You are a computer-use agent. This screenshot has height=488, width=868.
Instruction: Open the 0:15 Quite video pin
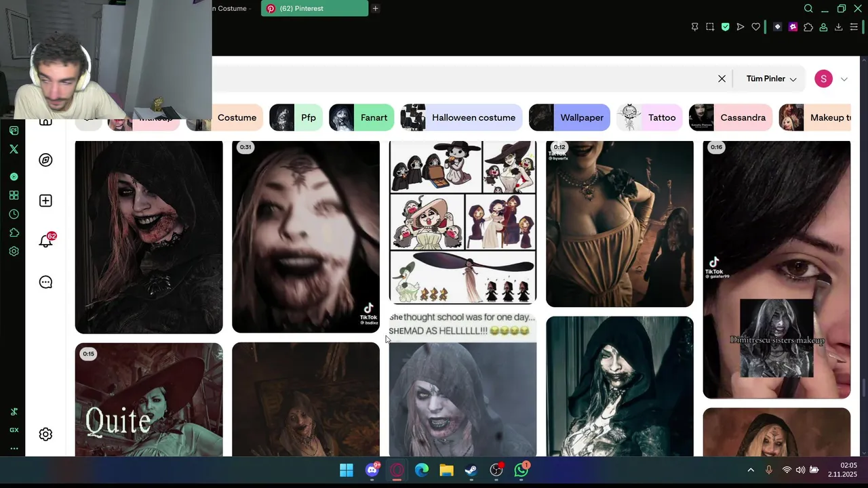(149, 399)
